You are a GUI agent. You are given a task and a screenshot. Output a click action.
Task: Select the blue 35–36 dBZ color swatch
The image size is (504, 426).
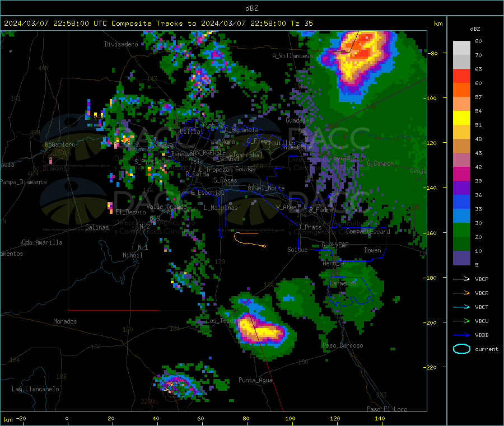(x=461, y=202)
